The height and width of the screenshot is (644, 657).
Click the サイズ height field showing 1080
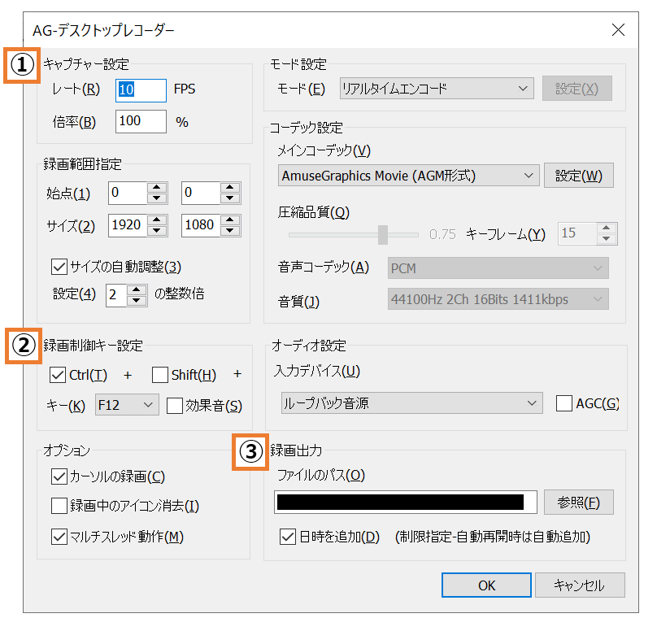pyautogui.click(x=201, y=225)
